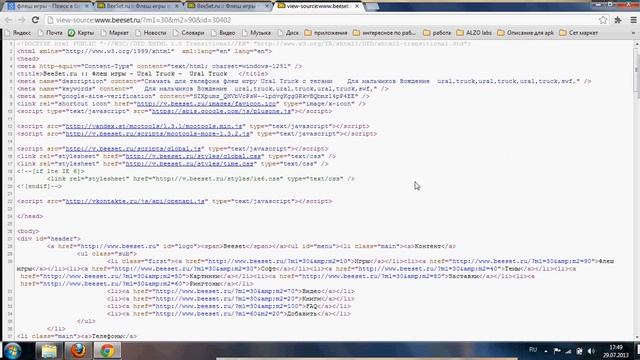This screenshot has height=360, width=640.
Task: Open the RU input language indicator
Action: coord(533,350)
